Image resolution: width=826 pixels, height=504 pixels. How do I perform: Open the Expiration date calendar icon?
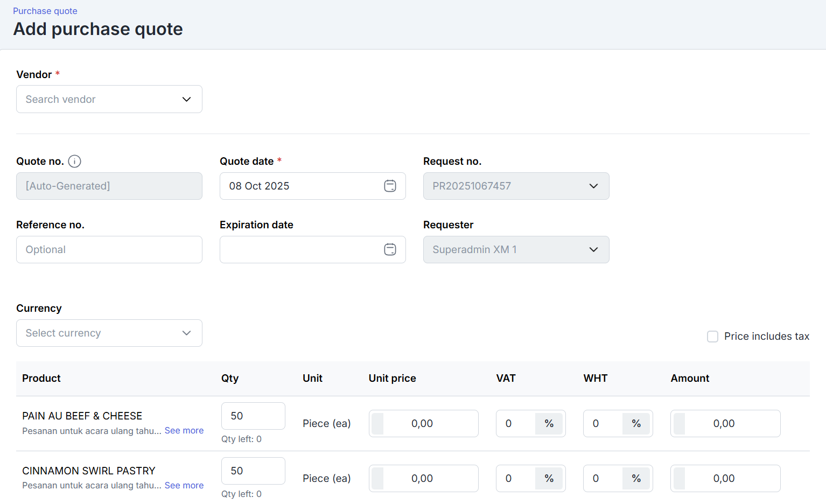pyautogui.click(x=390, y=249)
